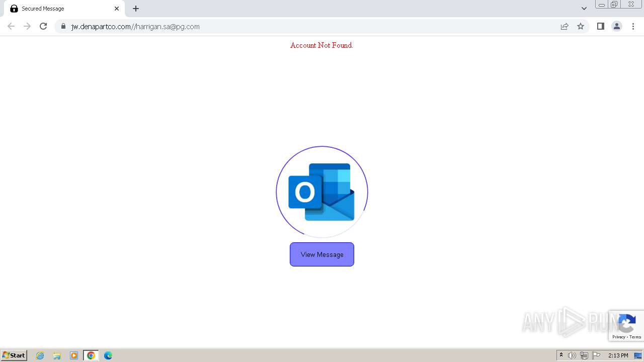Image resolution: width=644 pixels, height=362 pixels.
Task: Open the volume control tray icon
Action: click(x=572, y=355)
